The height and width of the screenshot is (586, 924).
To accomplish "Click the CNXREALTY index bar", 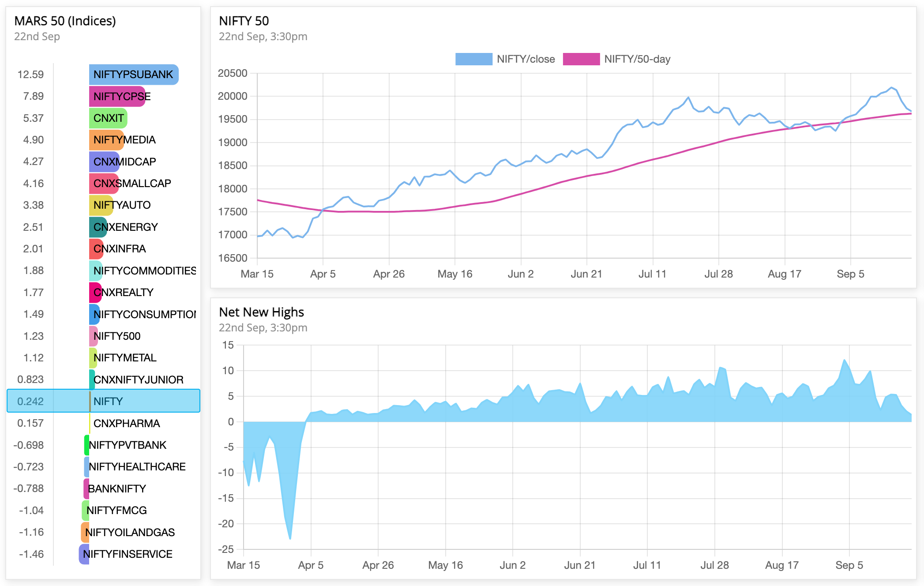I will pos(95,293).
